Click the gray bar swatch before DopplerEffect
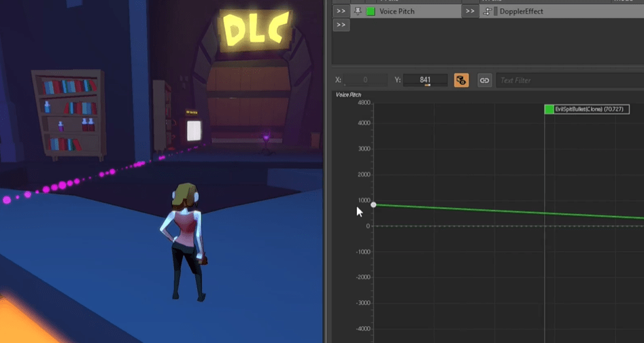The image size is (644, 343). tap(496, 11)
